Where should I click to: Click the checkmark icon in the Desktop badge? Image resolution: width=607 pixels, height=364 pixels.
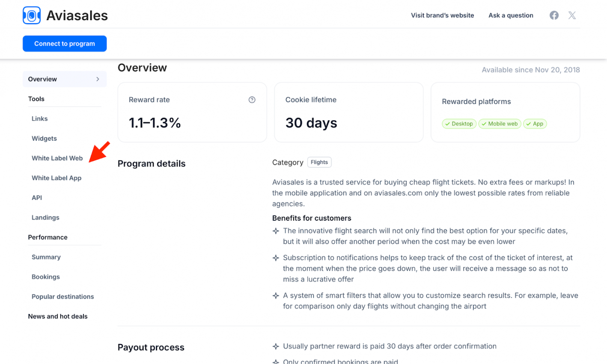coord(447,124)
